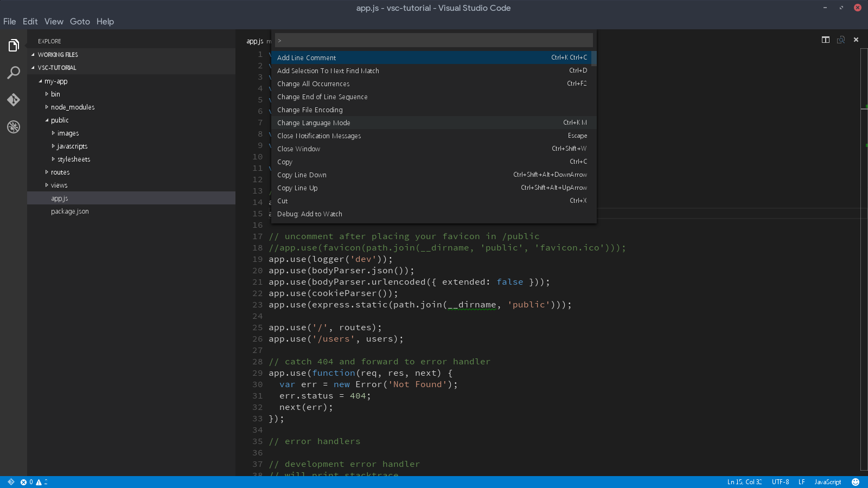The image size is (868, 488).
Task: Expand the views folder
Action: point(131,185)
